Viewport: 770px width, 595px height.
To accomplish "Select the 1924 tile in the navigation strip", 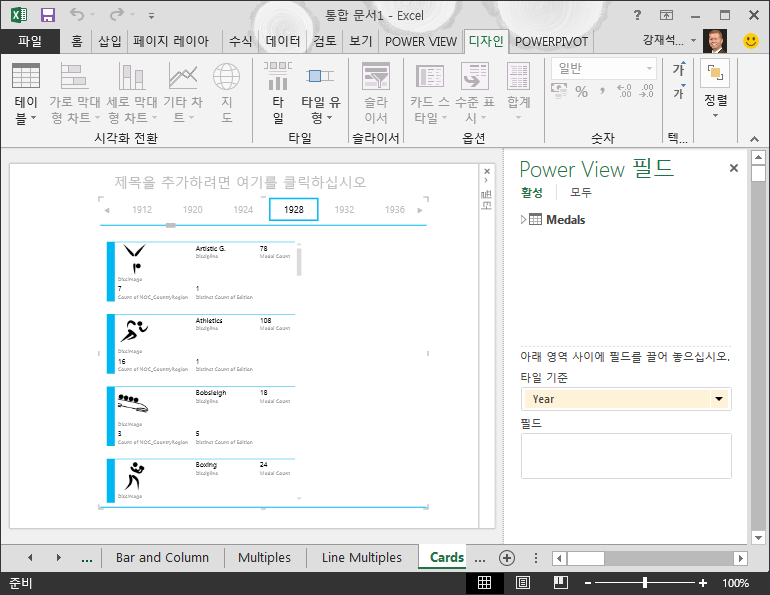I will click(243, 210).
